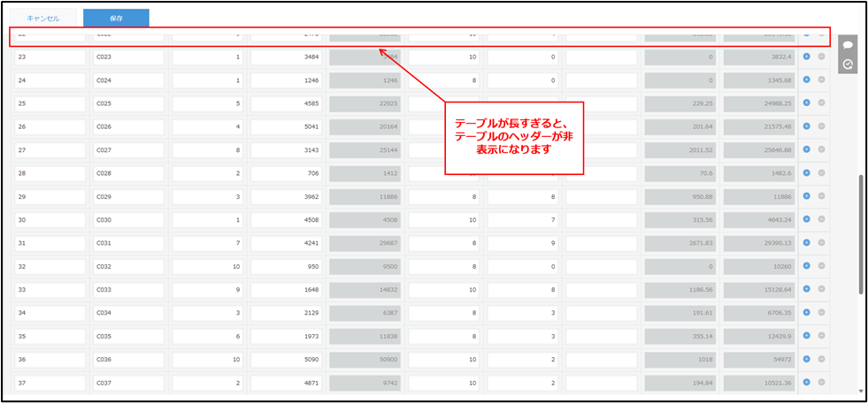Click the add-row plus icon on row 33
The height and width of the screenshot is (403, 868).
[x=806, y=288]
